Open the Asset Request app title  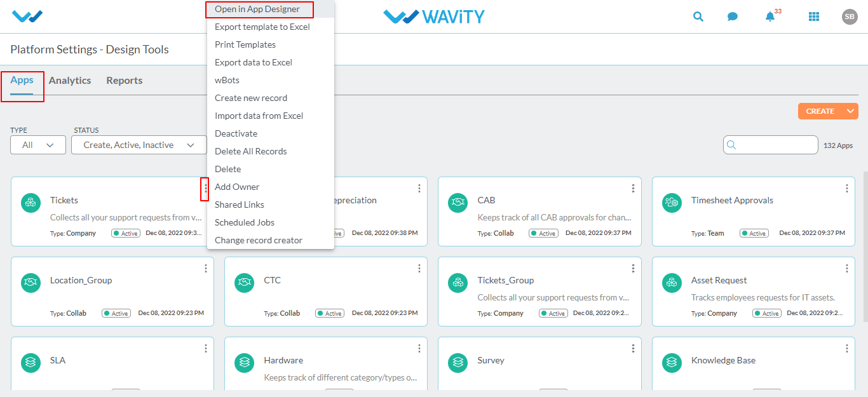pos(719,280)
